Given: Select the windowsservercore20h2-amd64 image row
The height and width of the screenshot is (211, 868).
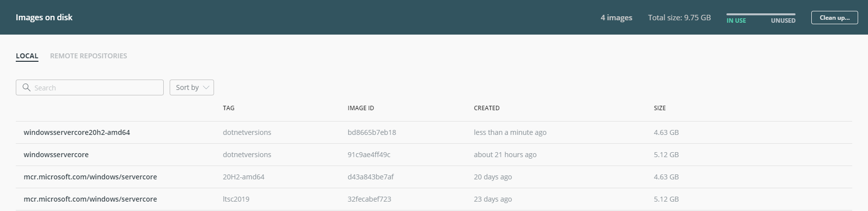Looking at the screenshot, I should (434, 132).
